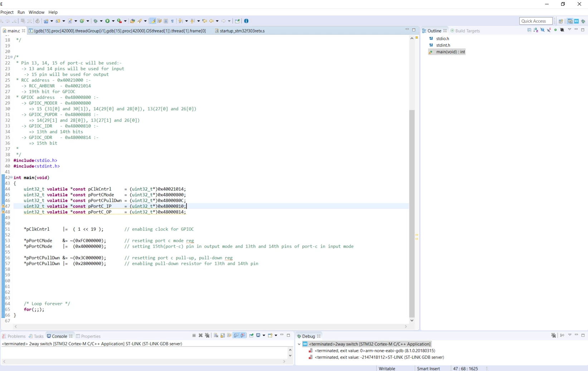The height and width of the screenshot is (371, 588).
Task: Select stdio.h in Outline
Action: (x=439, y=38)
